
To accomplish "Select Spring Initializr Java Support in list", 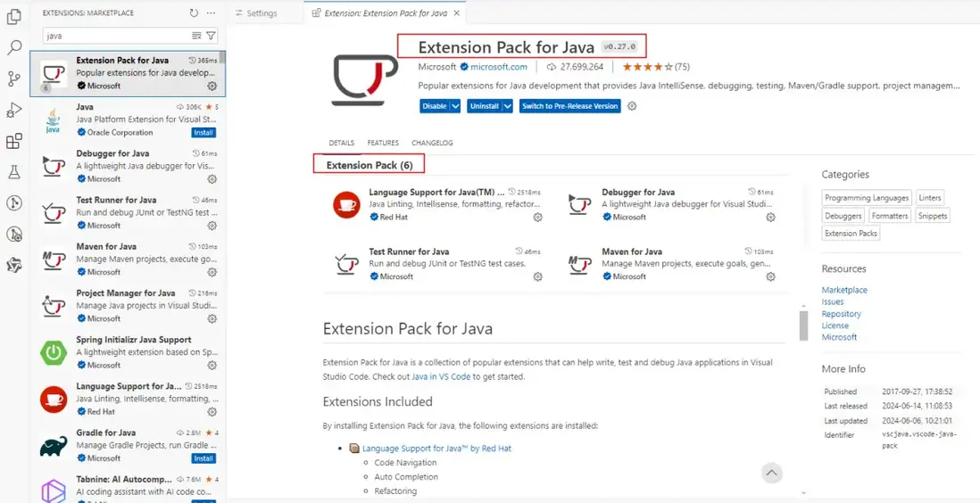I will coord(128,353).
